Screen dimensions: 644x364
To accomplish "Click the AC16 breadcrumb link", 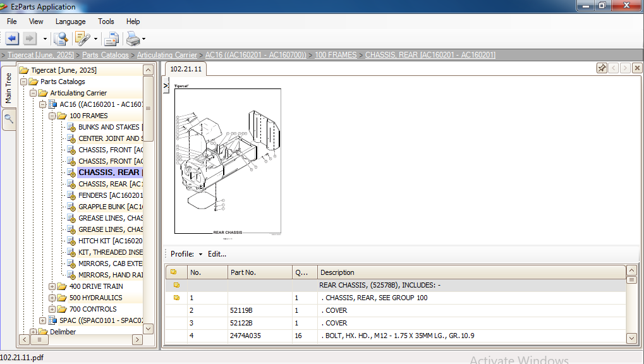I will [x=256, y=54].
